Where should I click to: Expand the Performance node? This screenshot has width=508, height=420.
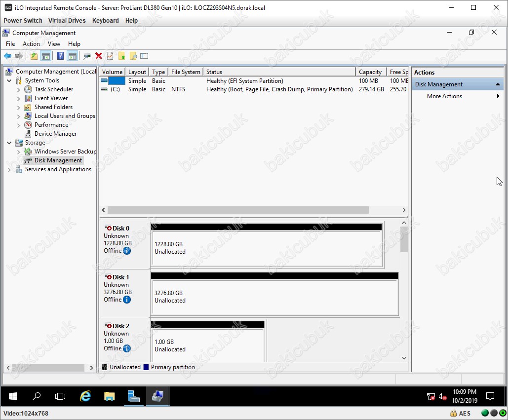(18, 125)
